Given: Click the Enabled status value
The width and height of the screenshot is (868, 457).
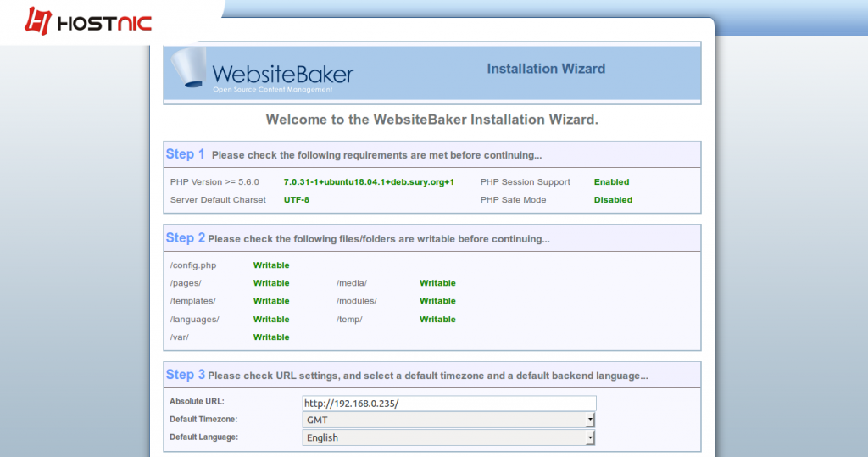Looking at the screenshot, I should [x=612, y=181].
